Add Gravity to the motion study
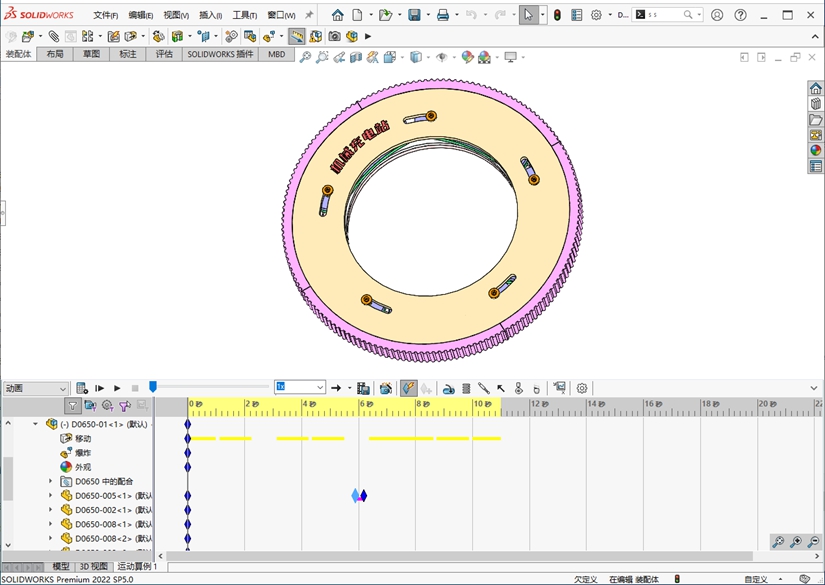The image size is (825, 585). (x=536, y=388)
